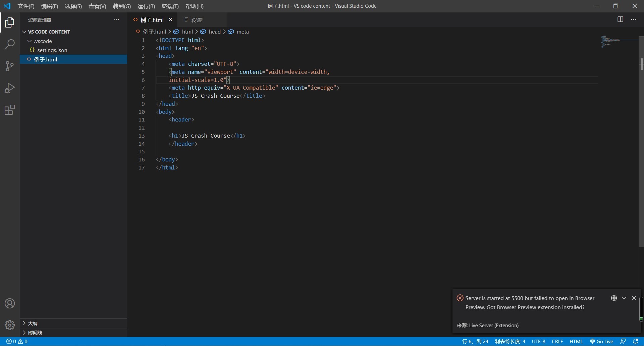Close the 例子.html editor tab

[170, 19]
